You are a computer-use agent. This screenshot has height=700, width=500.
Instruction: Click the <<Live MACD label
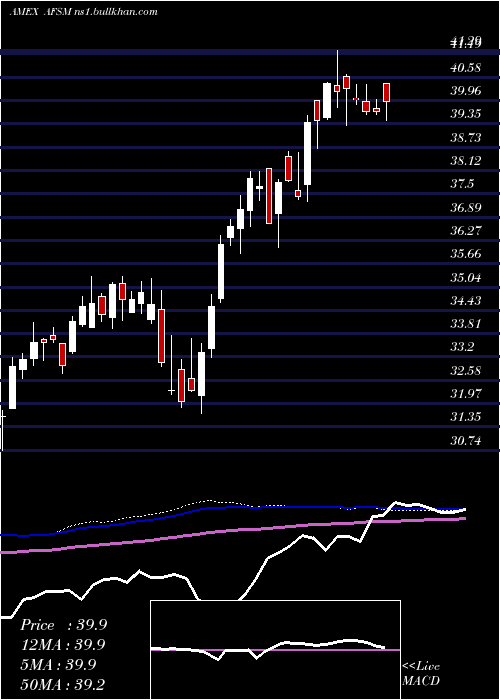tap(421, 674)
